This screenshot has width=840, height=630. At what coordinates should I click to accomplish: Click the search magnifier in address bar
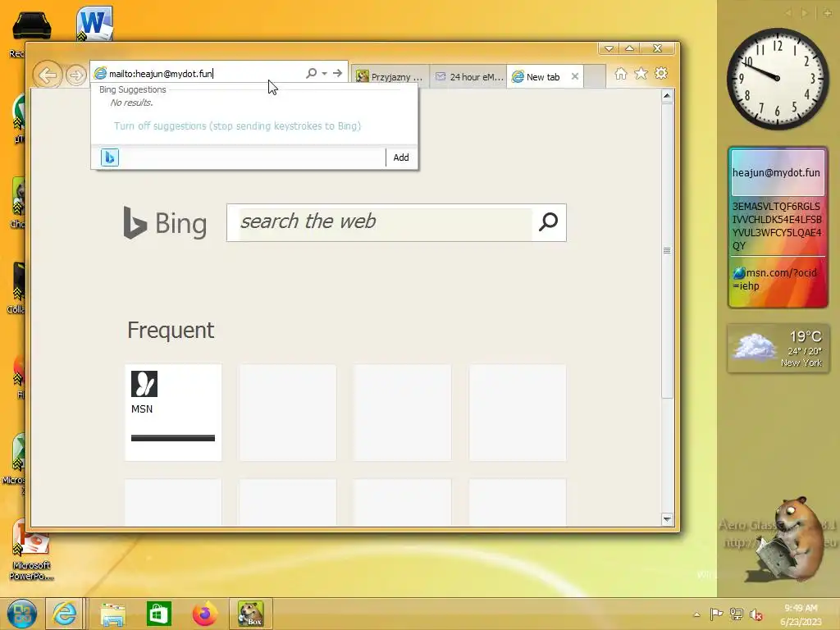pos(311,73)
